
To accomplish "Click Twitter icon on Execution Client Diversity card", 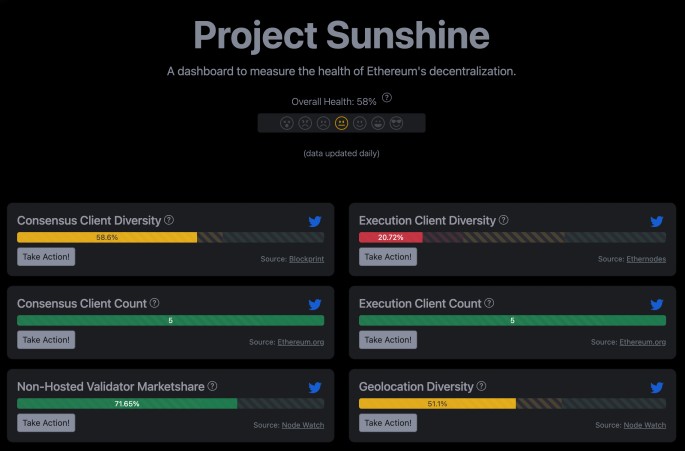I will (x=657, y=221).
